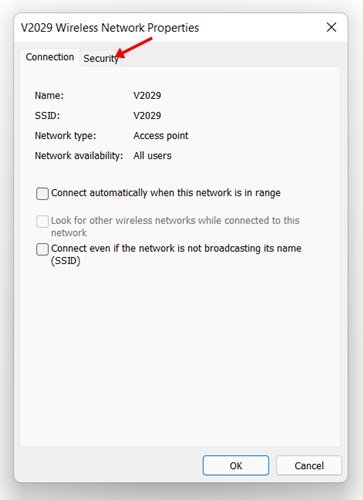Select the V2029 value beside Name
The height and width of the screenshot is (500, 363).
(x=147, y=96)
